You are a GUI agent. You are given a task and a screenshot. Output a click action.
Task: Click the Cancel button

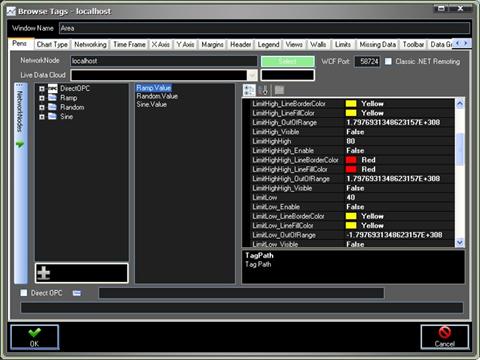tap(445, 337)
